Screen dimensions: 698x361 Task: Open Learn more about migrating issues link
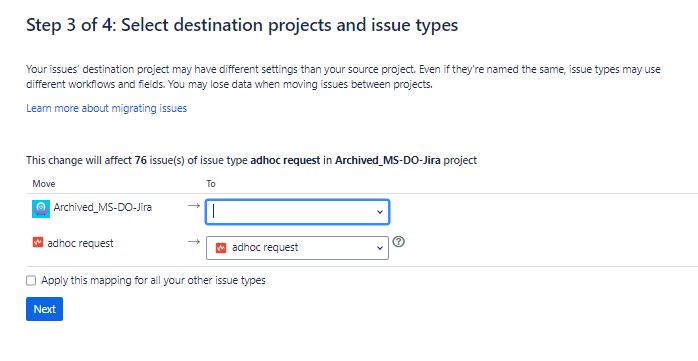point(106,108)
